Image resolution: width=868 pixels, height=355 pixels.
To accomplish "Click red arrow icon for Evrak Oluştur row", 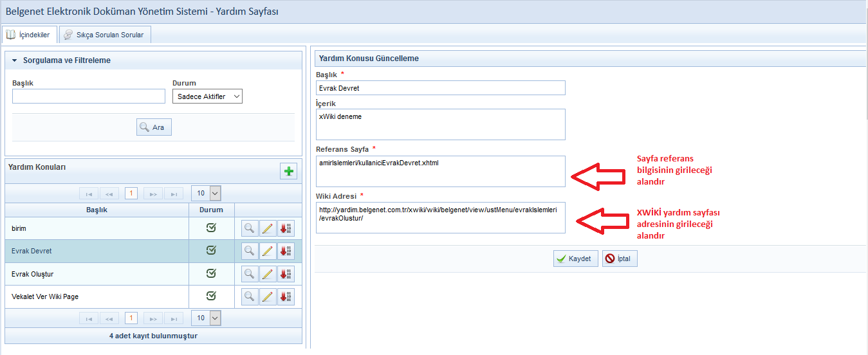I will coord(286,274).
